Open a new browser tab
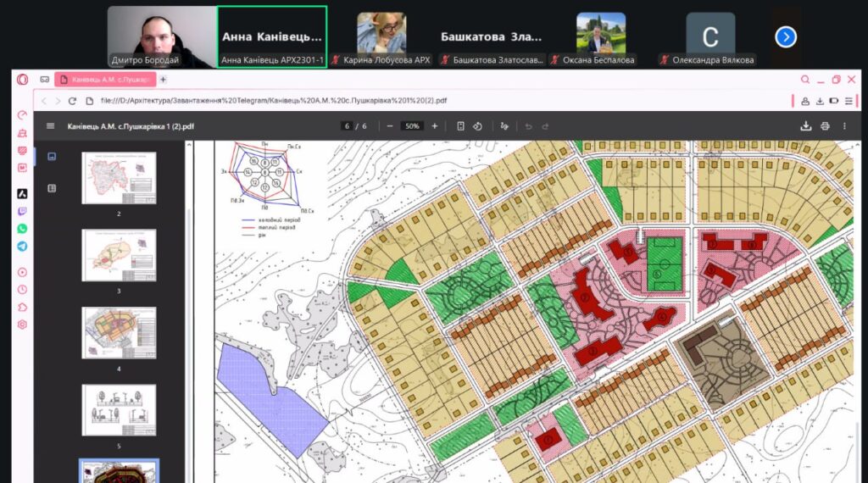 (163, 80)
